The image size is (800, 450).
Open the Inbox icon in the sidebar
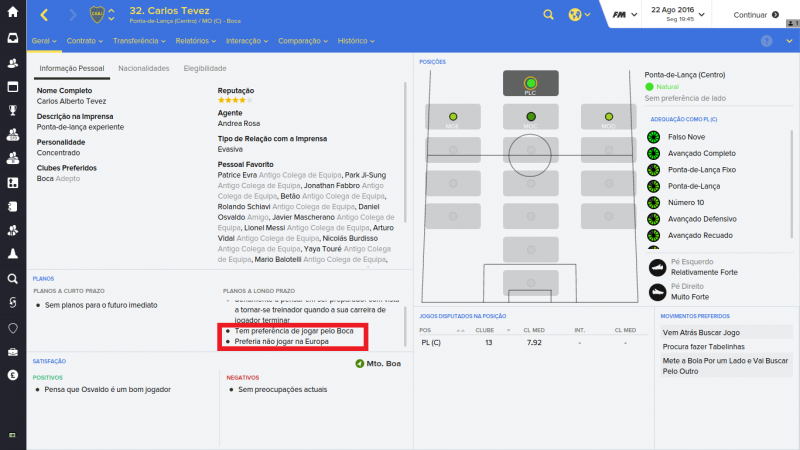[12, 38]
